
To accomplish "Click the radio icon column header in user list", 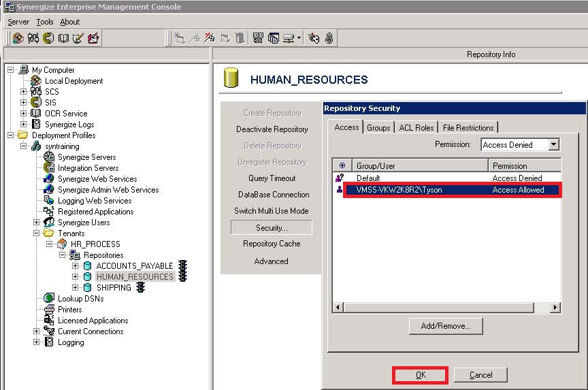I will coord(342,165).
